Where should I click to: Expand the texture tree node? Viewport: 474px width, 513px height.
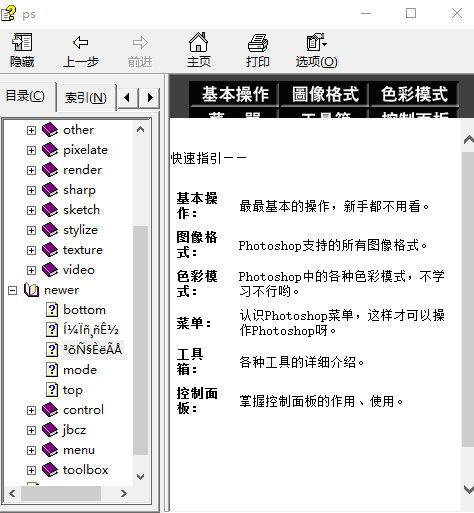tap(31, 250)
